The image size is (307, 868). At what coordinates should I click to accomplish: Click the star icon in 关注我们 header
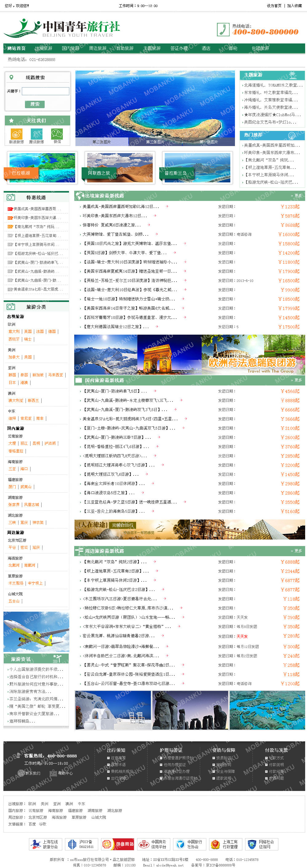pyautogui.click(x=11, y=120)
